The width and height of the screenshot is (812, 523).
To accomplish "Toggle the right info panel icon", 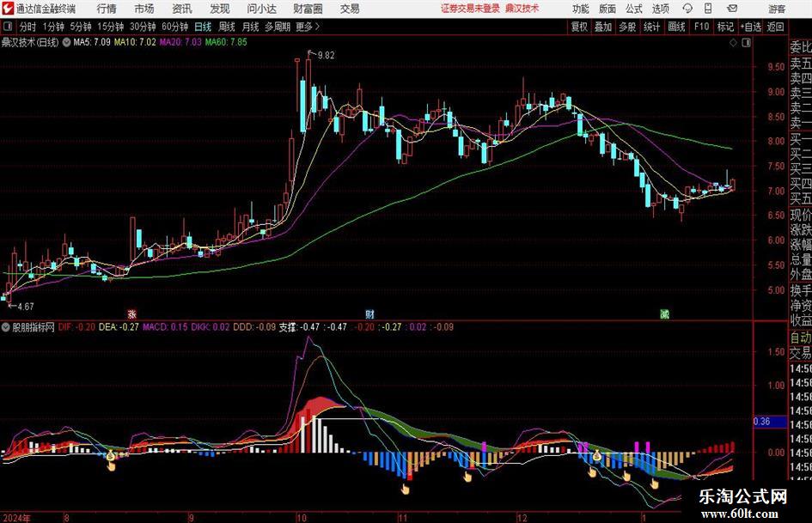I will 746,43.
